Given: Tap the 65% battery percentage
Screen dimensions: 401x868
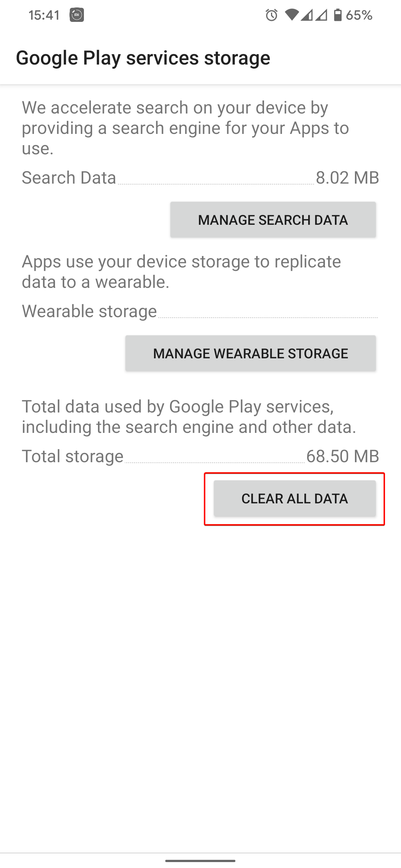Looking at the screenshot, I should tap(359, 15).
